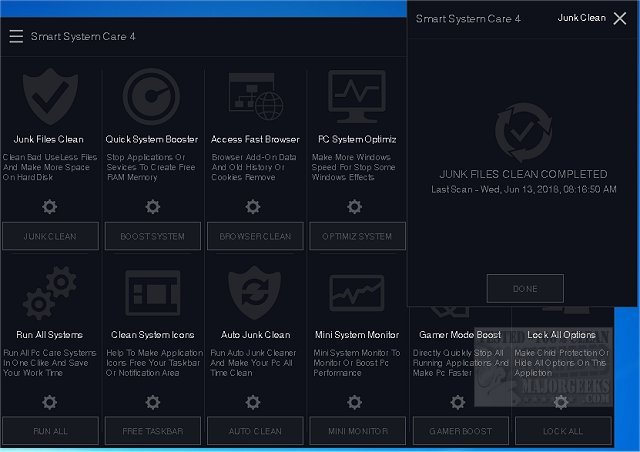Open settings gear under Junk Files Clean
This screenshot has width=640, height=452.
[50, 207]
